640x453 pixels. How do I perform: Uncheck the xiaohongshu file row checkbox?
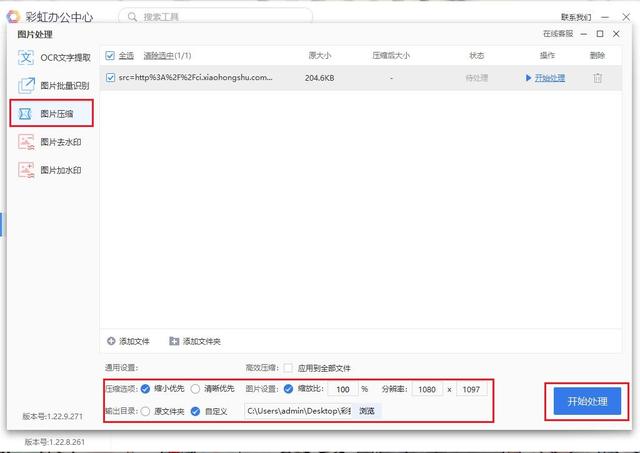point(110,77)
